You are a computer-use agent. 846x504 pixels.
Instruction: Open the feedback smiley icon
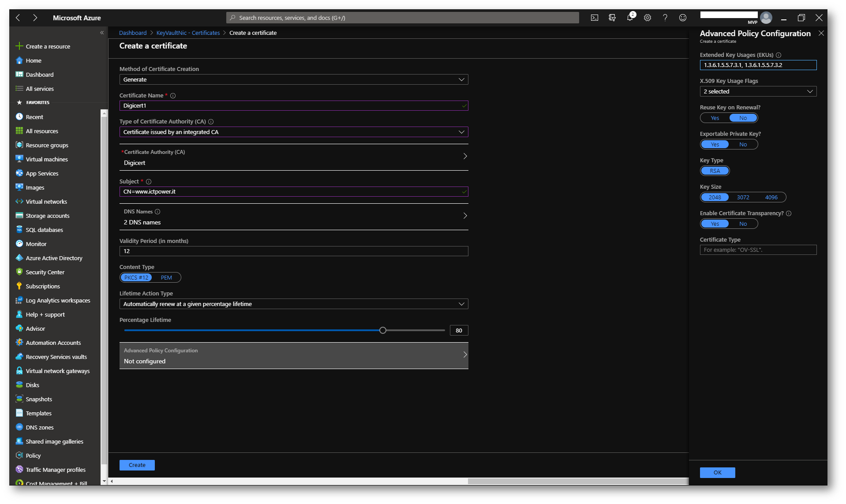tap(682, 18)
